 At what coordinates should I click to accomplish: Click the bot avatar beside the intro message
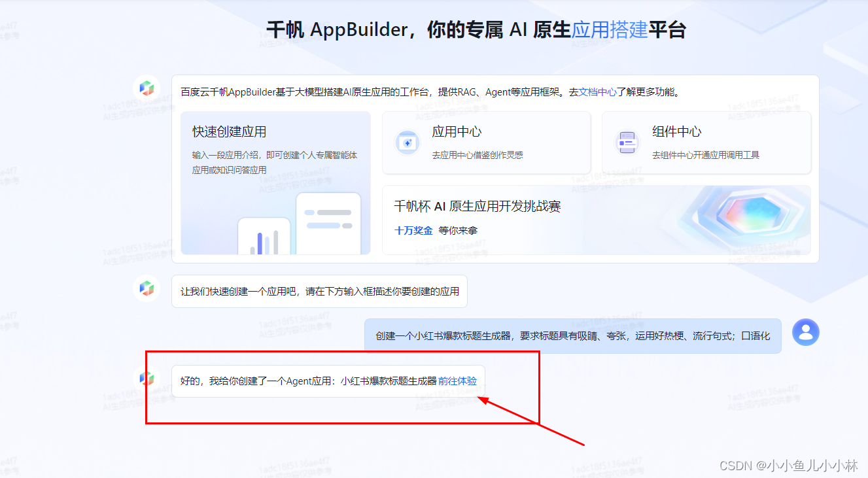147,88
